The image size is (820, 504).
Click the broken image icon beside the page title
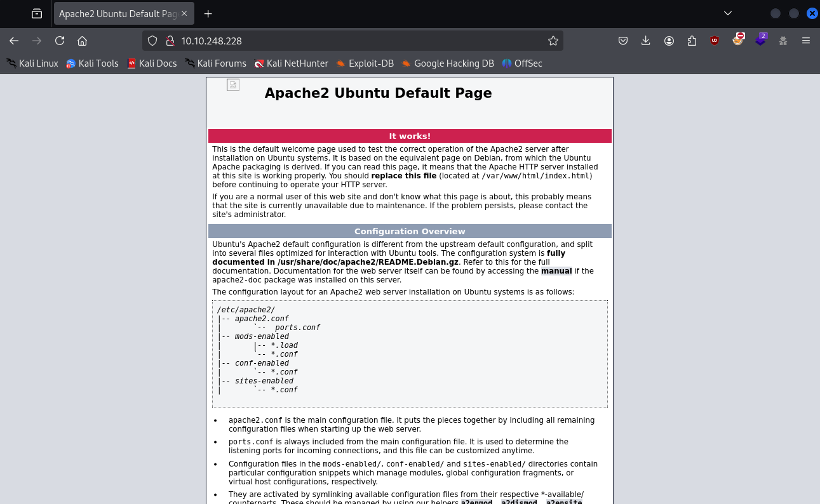pyautogui.click(x=233, y=85)
